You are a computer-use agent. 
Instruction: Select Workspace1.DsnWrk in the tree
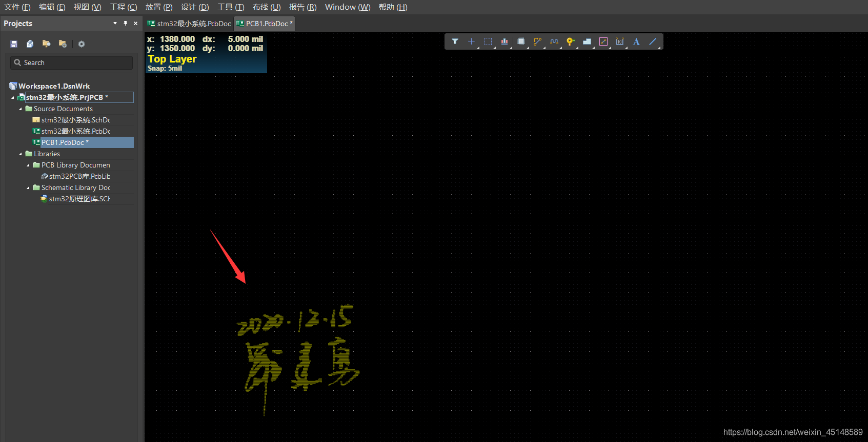coord(54,86)
